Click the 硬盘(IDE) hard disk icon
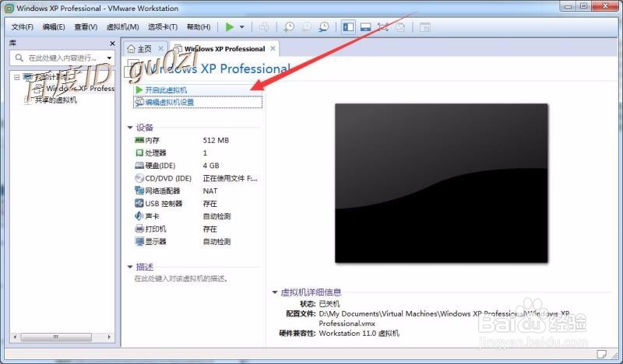 coord(139,166)
